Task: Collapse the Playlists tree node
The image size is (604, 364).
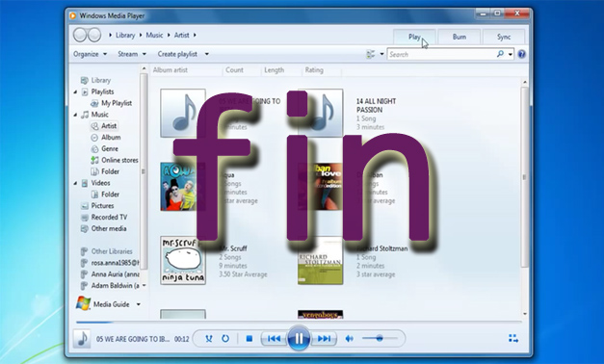Action: [x=75, y=92]
